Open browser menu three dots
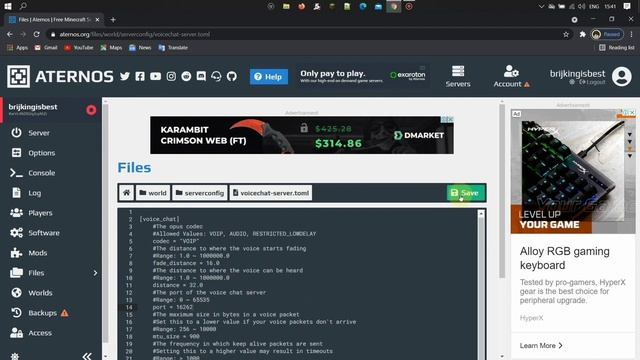 pyautogui.click(x=631, y=34)
